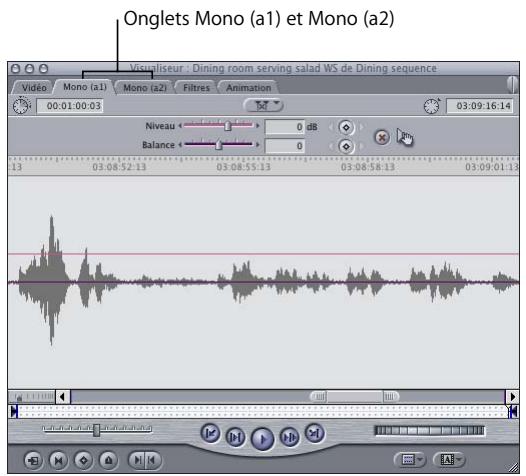Click the waveform scrollbar left arrow
The height and width of the screenshot is (476, 526).
tap(63, 397)
